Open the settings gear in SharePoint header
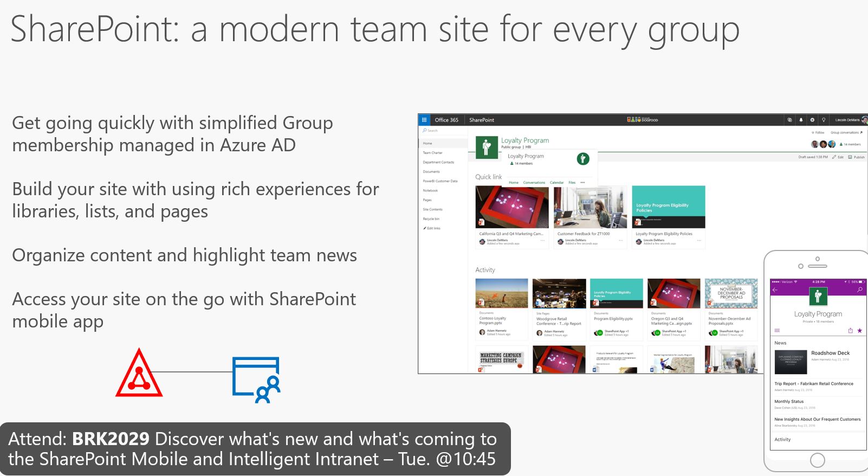Image resolution: width=868 pixels, height=476 pixels. coord(812,120)
